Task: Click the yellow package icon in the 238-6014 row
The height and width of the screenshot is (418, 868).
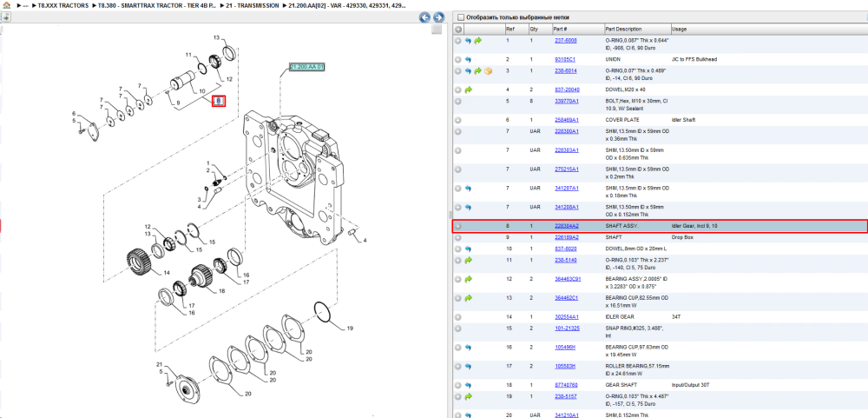Action: [x=488, y=71]
